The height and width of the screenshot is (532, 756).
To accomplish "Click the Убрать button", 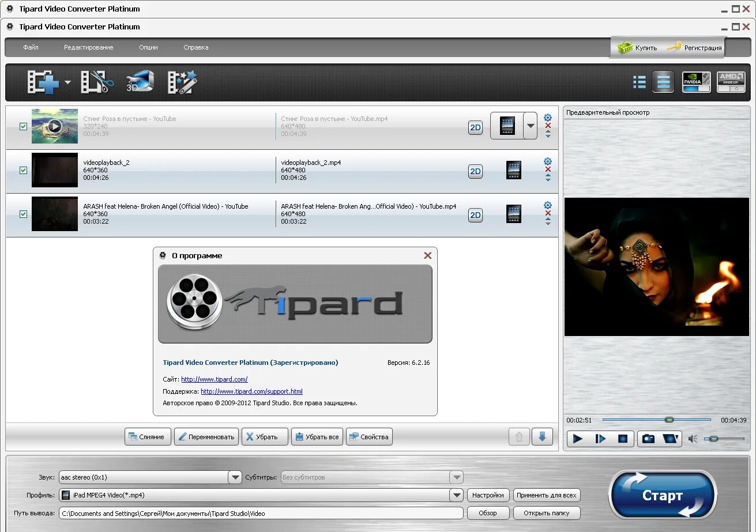I will click(x=265, y=437).
